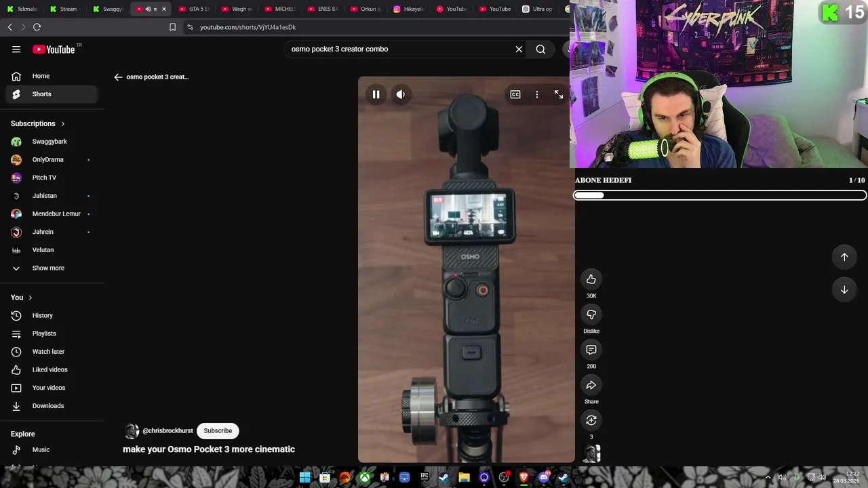This screenshot has width=868, height=488.
Task: Bookmark this page with the bookmark icon
Action: tap(172, 27)
